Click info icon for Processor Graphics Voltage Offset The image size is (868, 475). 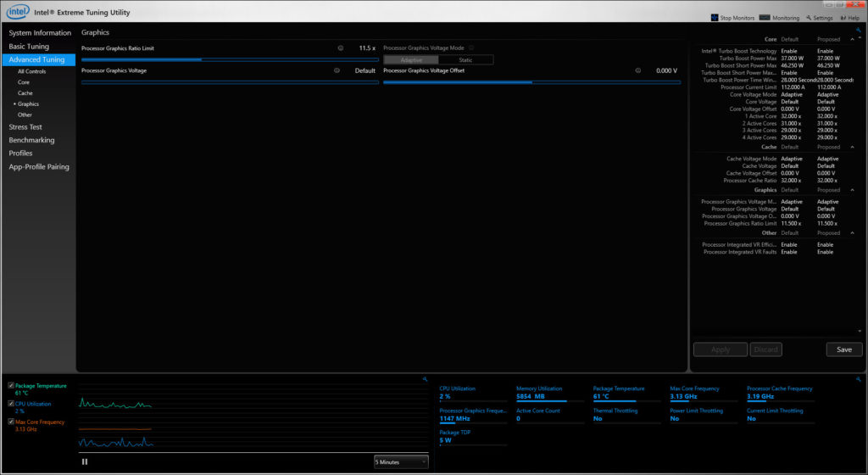[x=637, y=70]
